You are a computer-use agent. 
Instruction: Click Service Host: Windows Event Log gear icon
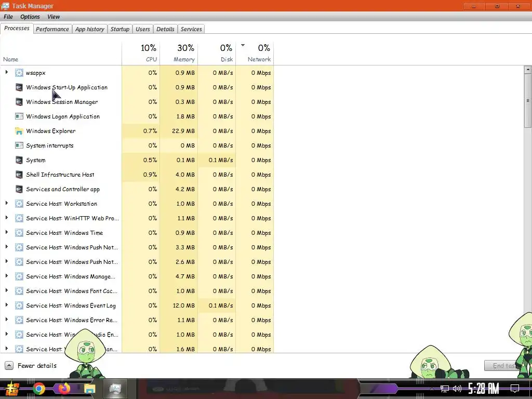(x=19, y=305)
